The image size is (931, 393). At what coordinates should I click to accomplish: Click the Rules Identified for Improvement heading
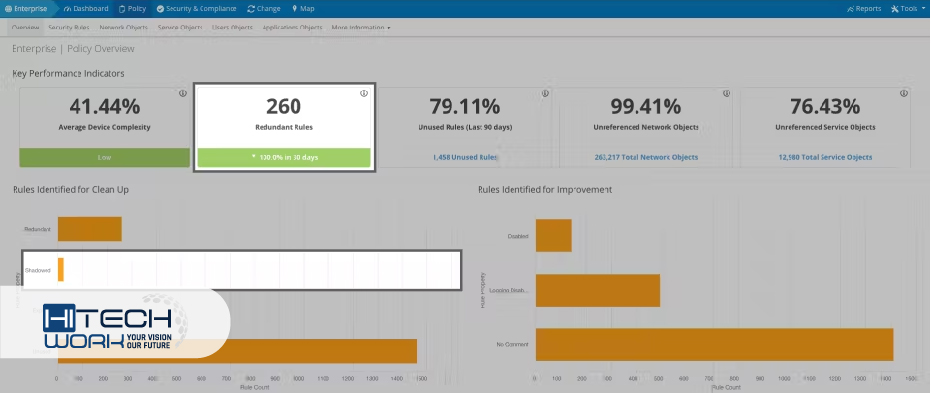545,190
